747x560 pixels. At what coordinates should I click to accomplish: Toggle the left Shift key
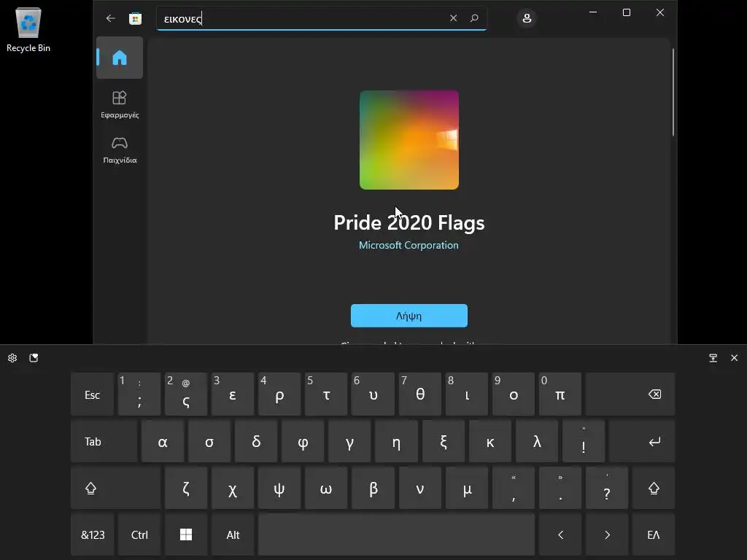[x=116, y=488]
